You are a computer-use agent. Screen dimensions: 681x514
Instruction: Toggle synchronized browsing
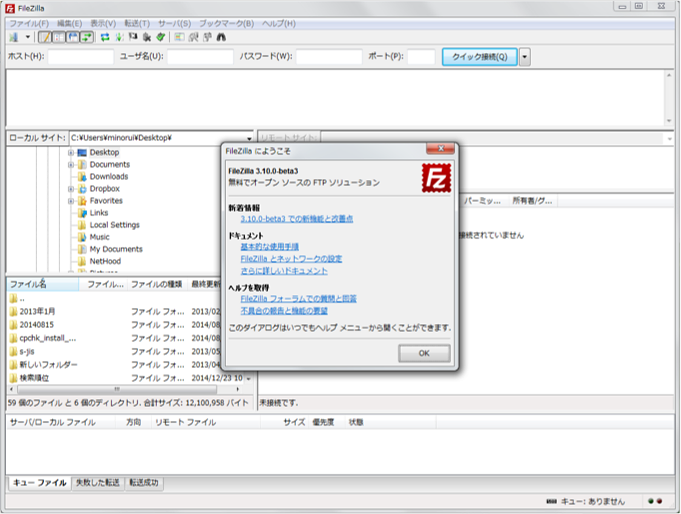[208, 37]
